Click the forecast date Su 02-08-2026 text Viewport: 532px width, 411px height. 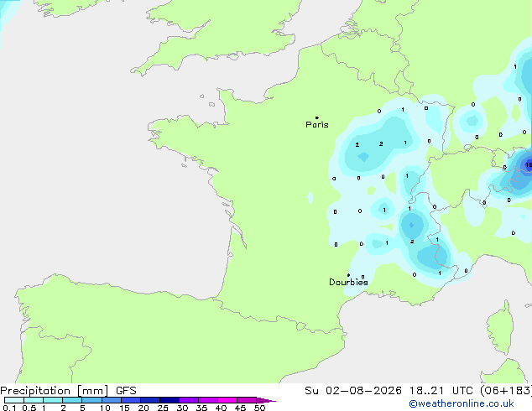click(x=353, y=391)
